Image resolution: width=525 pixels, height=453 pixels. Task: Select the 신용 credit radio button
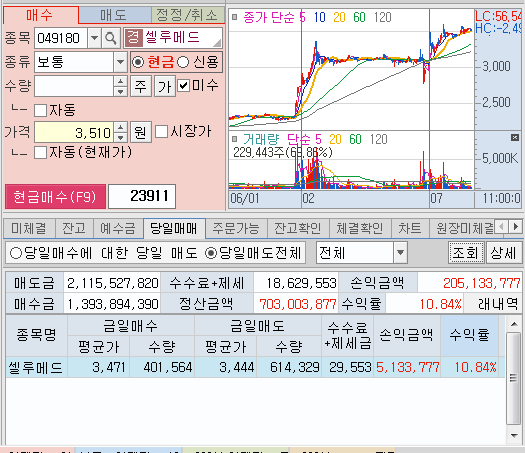pyautogui.click(x=183, y=62)
